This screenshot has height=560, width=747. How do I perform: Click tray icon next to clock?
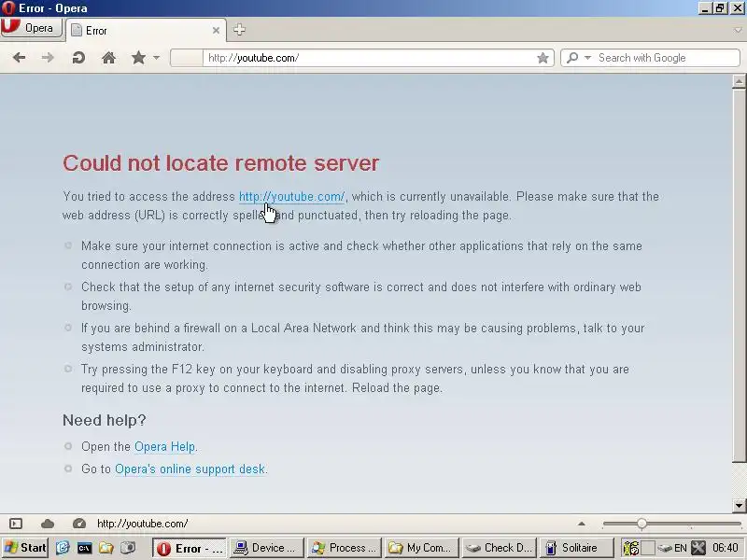tap(698, 548)
